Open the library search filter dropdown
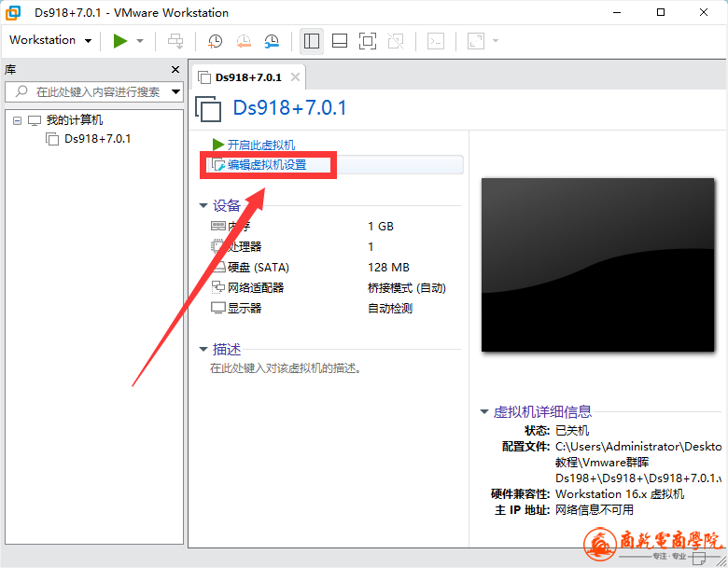 pos(176,92)
